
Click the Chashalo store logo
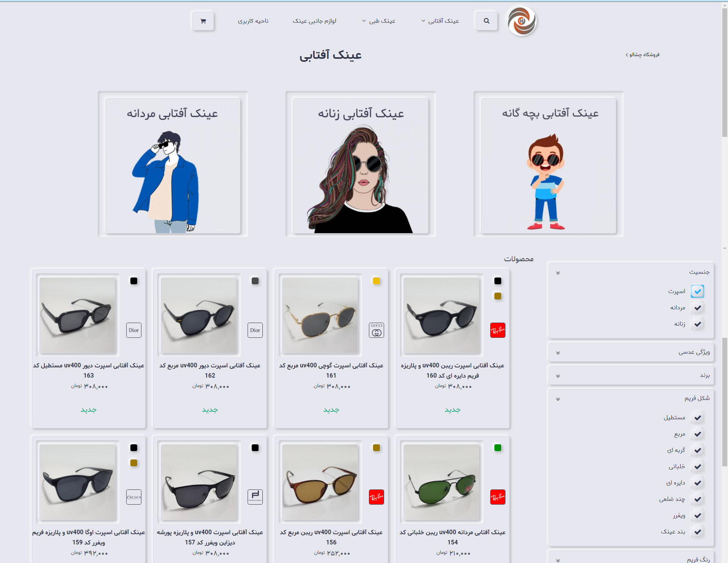(x=522, y=21)
